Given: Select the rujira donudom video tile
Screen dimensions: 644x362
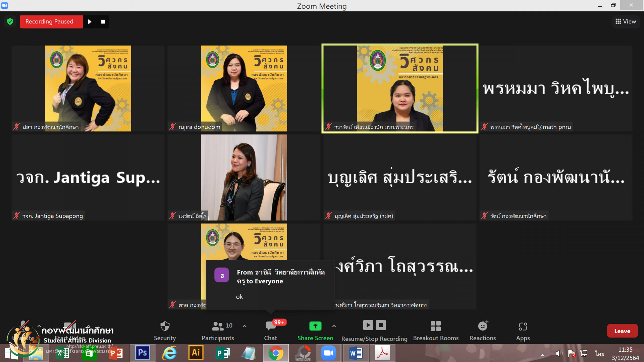Looking at the screenshot, I should pos(244,89).
